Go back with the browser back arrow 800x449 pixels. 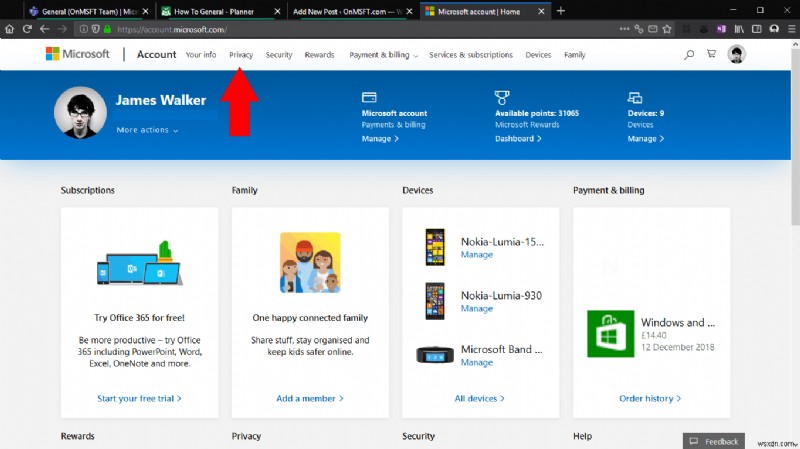pyautogui.click(x=44, y=29)
